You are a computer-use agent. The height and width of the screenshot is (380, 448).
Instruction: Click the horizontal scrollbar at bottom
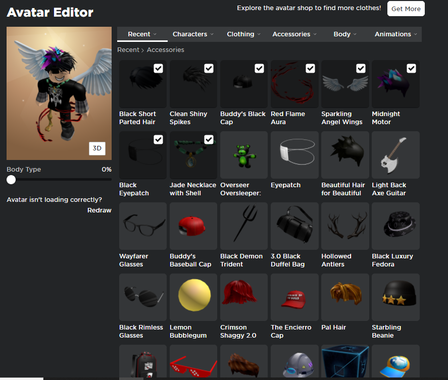pyautogui.click(x=22, y=379)
